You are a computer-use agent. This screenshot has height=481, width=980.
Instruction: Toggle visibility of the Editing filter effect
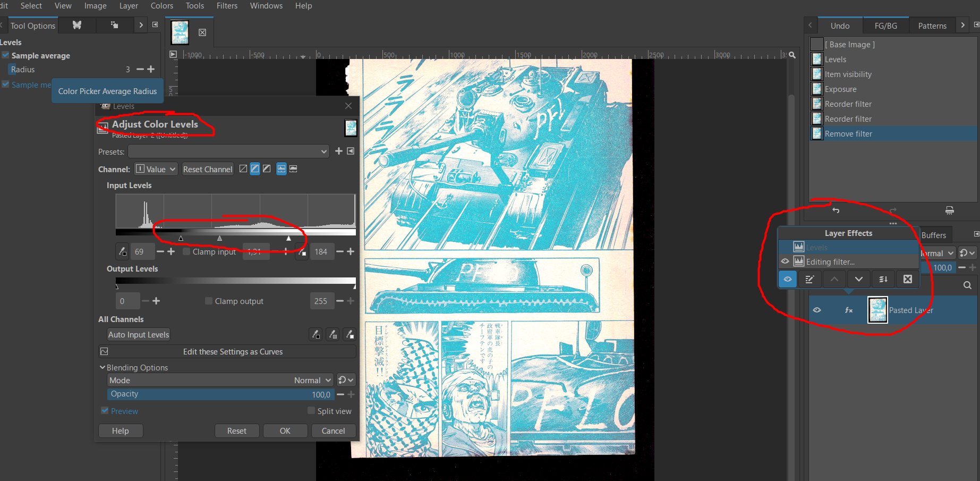(785, 261)
